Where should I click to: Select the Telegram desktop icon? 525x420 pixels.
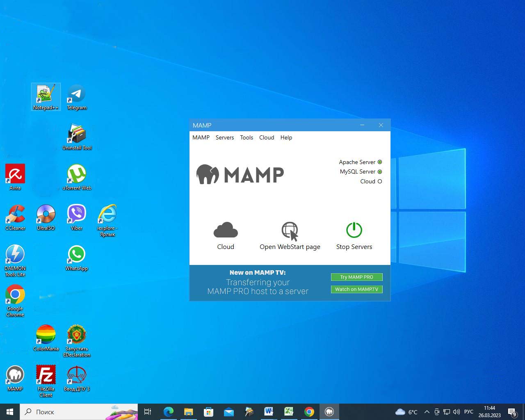point(77,94)
